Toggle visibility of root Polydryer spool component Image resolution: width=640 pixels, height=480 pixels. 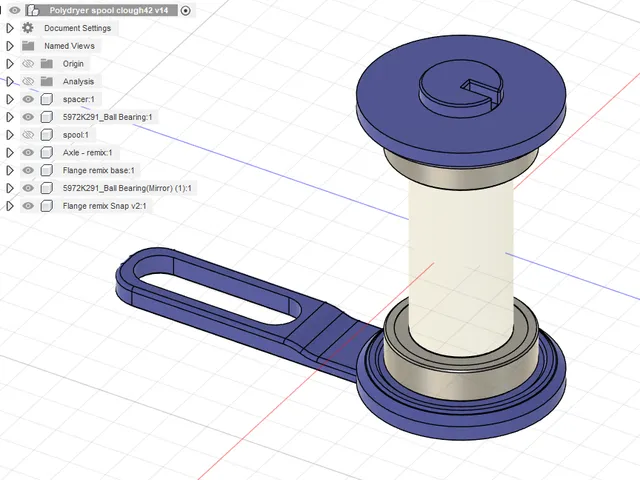click(x=15, y=10)
